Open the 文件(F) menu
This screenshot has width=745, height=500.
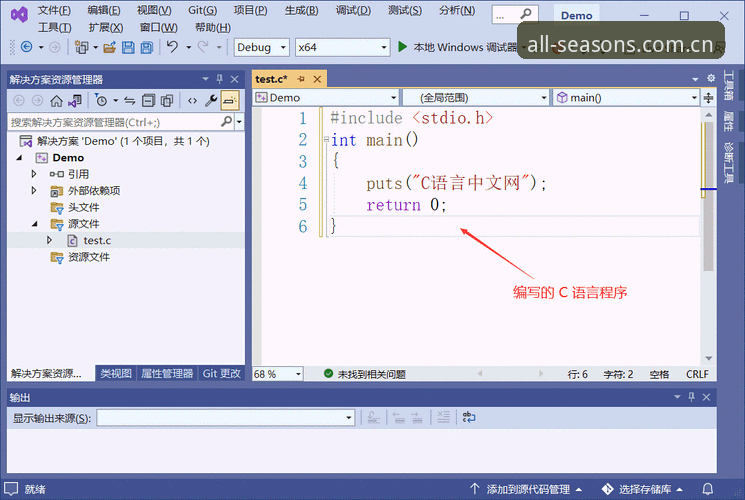click(54, 10)
